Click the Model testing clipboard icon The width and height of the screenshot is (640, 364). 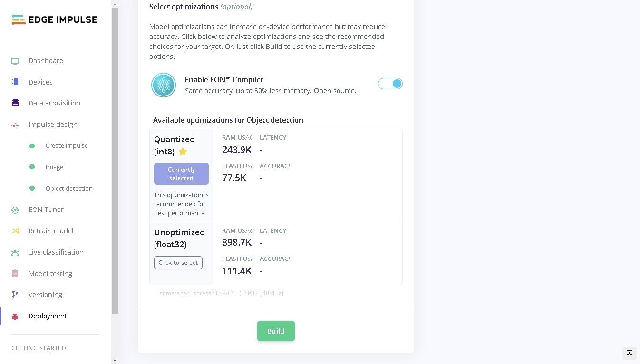15,273
